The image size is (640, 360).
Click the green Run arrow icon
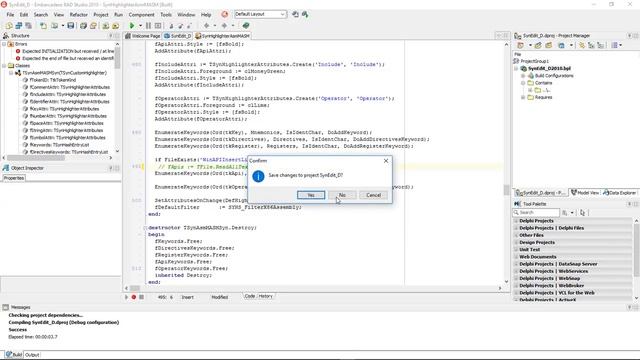coord(132,26)
